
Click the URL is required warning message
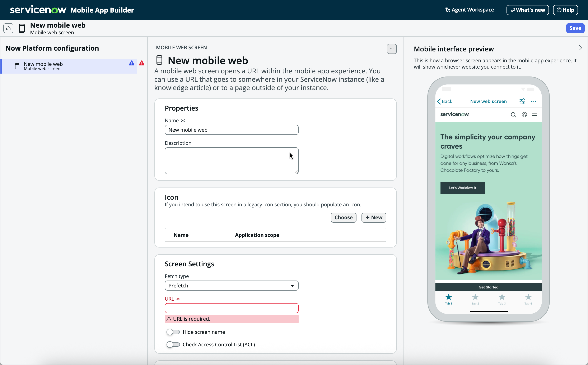pos(232,319)
